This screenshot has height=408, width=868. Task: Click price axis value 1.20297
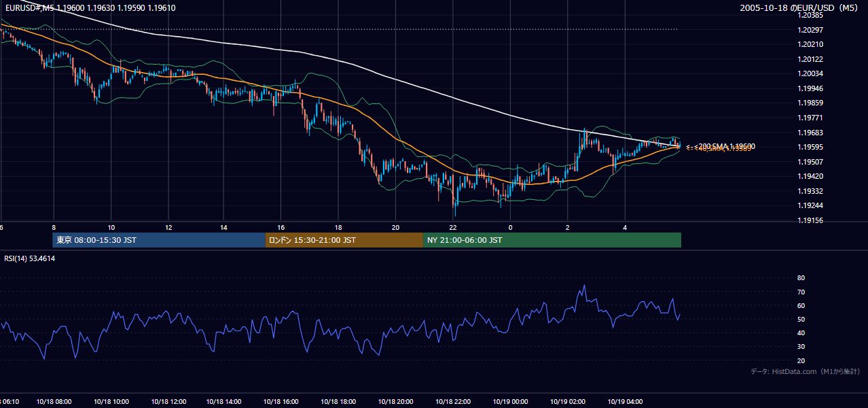(810, 30)
